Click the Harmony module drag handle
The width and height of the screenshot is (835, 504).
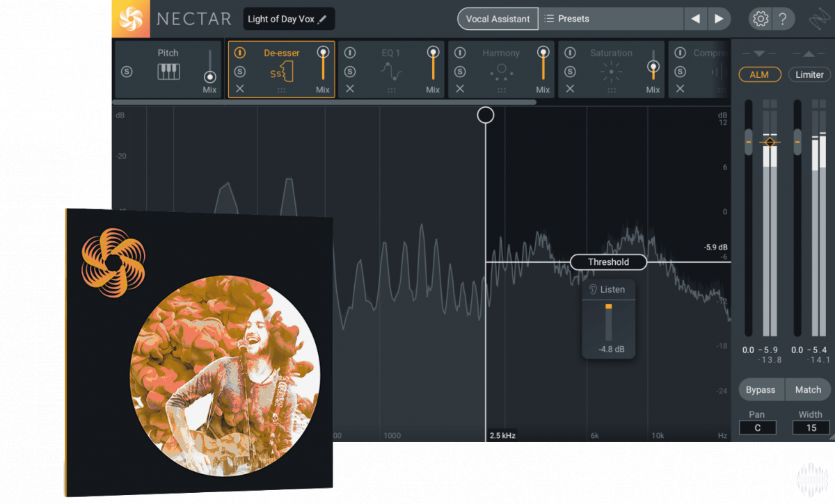click(502, 90)
